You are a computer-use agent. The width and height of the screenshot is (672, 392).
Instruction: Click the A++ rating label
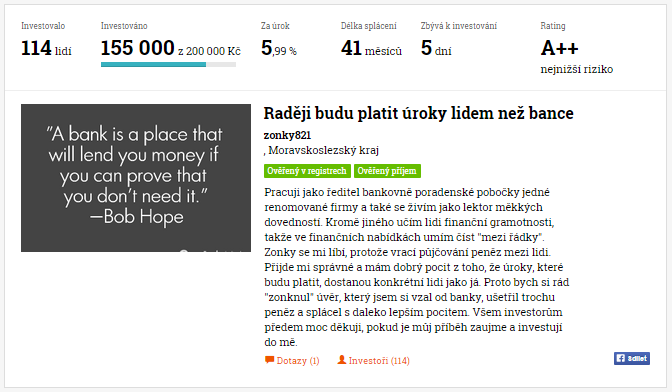pyautogui.click(x=559, y=48)
